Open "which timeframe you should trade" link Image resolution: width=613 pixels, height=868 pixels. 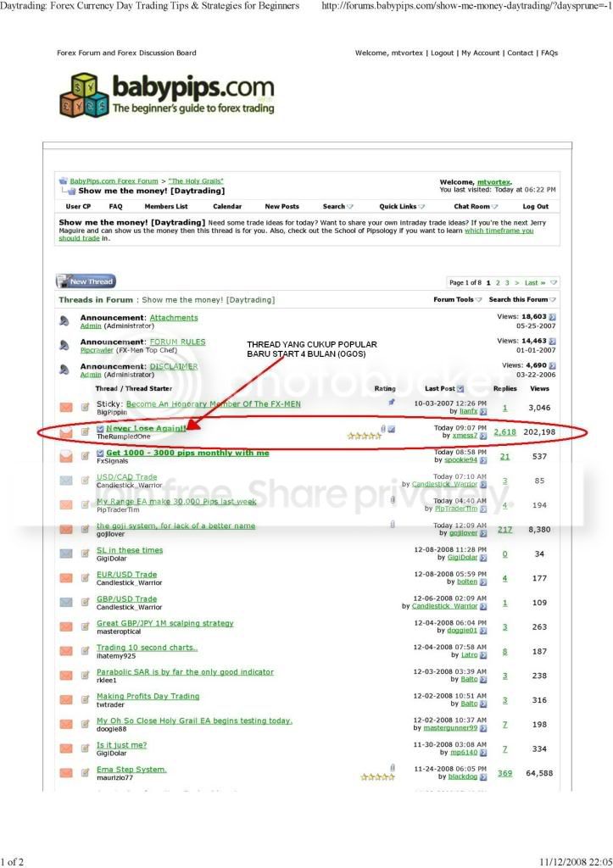point(499,231)
